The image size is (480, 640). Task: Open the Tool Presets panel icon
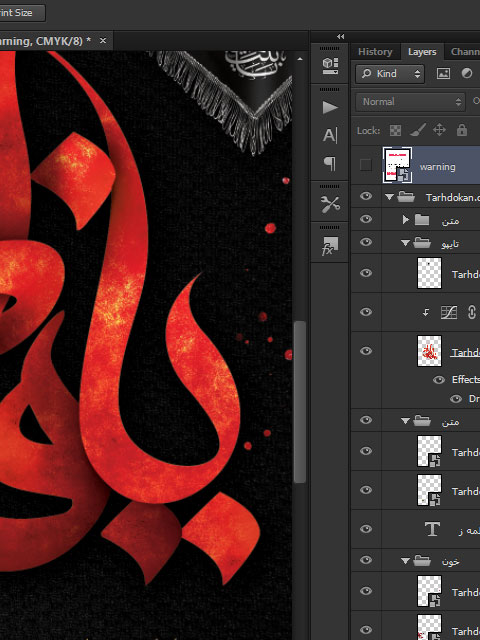pos(330,204)
